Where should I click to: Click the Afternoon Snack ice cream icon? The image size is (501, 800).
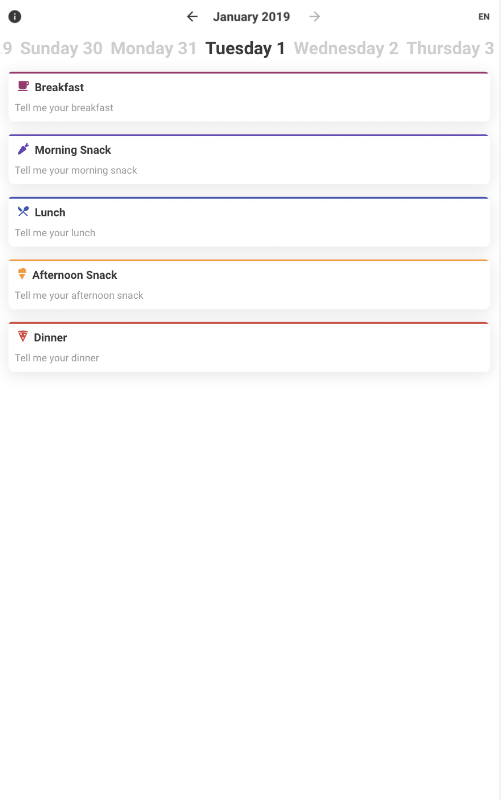click(22, 274)
